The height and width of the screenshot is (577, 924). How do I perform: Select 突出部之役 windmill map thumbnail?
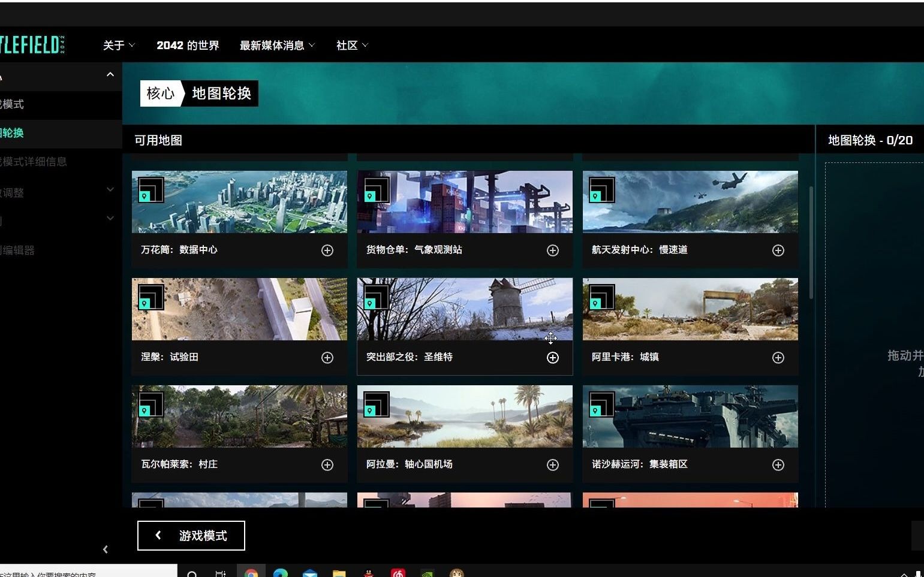(465, 309)
